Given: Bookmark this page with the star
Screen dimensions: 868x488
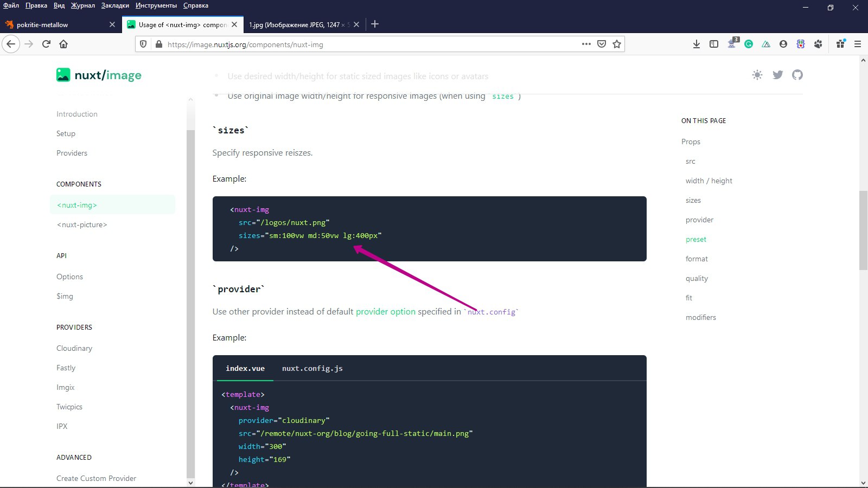Looking at the screenshot, I should point(617,44).
